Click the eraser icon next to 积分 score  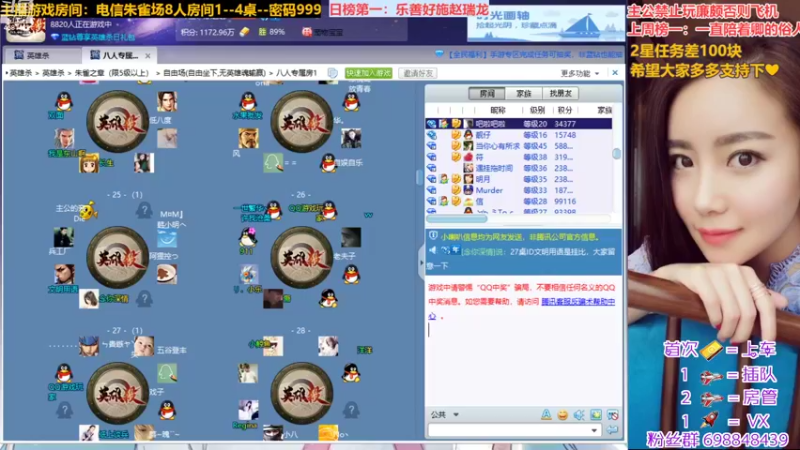[x=245, y=32]
